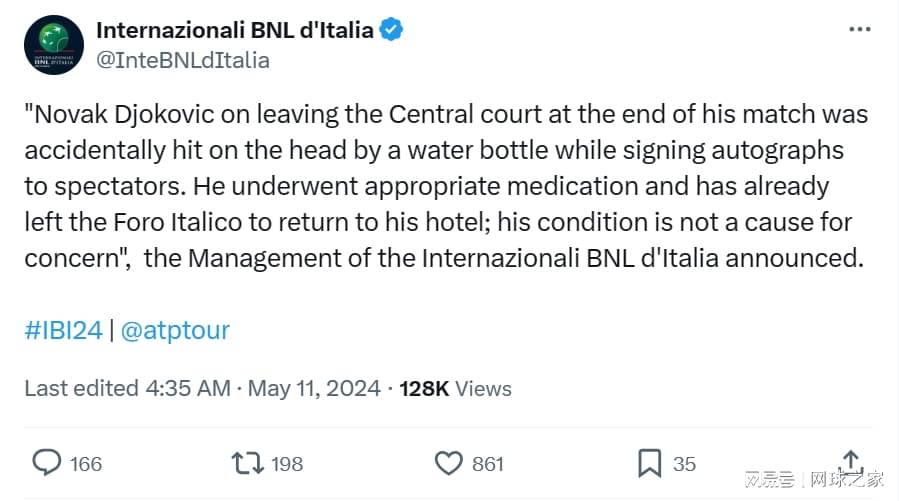Click the 198 reposts count
The width and height of the screenshot is (899, 501).
tap(287, 464)
